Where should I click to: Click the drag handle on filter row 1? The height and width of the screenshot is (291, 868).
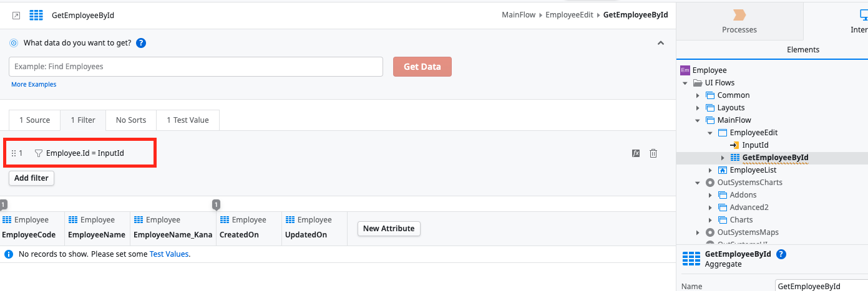pyautogui.click(x=14, y=153)
